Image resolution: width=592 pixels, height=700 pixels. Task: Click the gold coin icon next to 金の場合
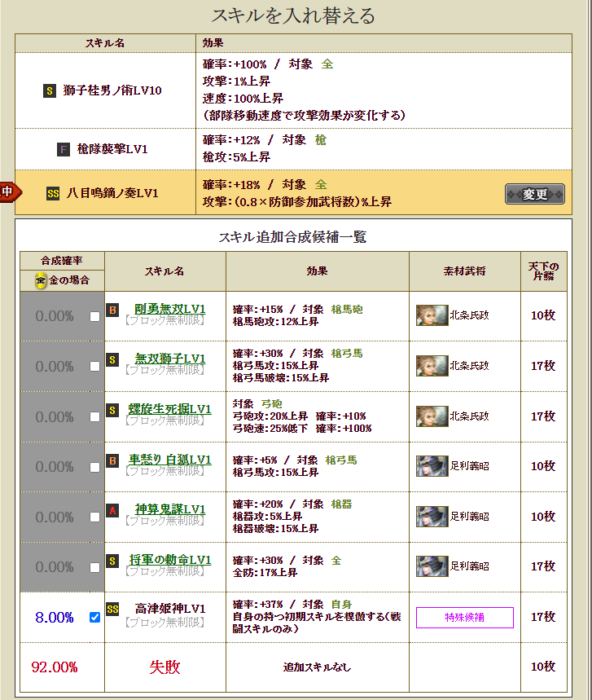tap(41, 280)
